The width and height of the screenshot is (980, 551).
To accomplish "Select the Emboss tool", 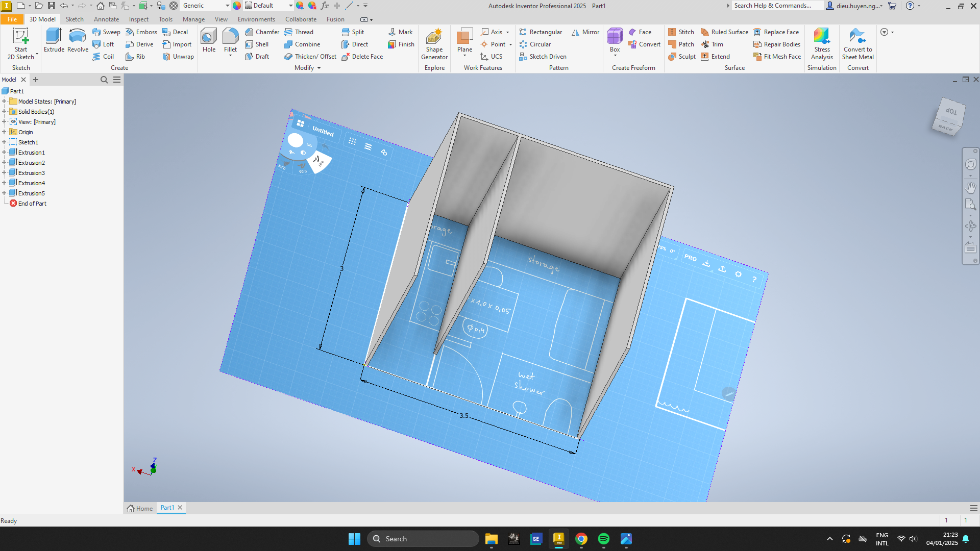I will click(x=141, y=32).
